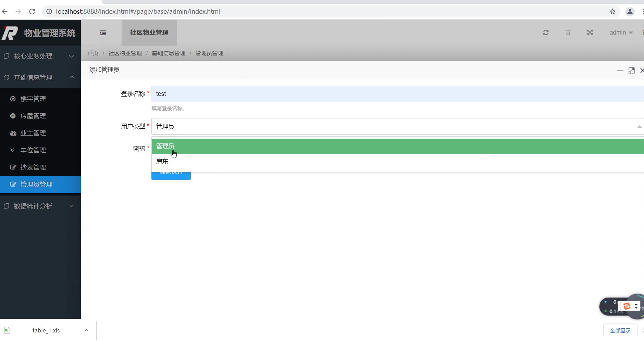
Task: Click the 首页 breadcrumb link
Action: pyautogui.click(x=93, y=53)
